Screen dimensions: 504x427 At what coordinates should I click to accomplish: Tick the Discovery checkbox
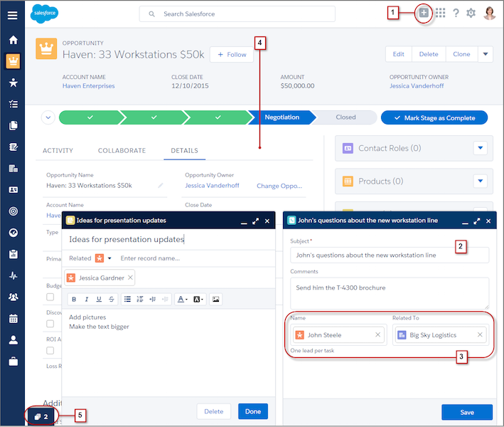coord(50,324)
